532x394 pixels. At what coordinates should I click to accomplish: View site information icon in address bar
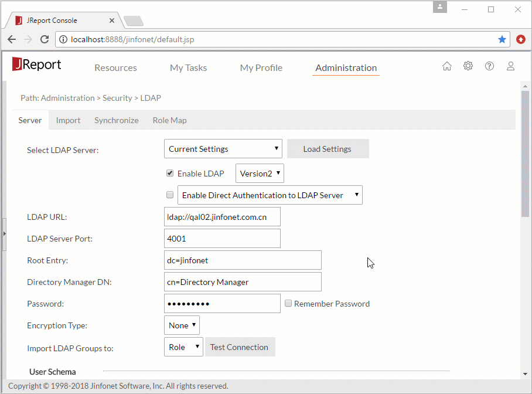point(63,39)
